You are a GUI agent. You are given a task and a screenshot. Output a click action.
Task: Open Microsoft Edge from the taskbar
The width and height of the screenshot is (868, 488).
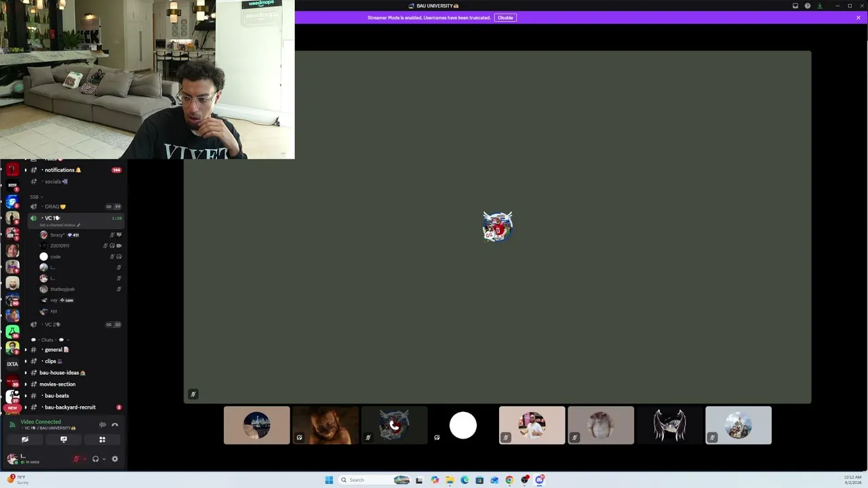pyautogui.click(x=465, y=480)
